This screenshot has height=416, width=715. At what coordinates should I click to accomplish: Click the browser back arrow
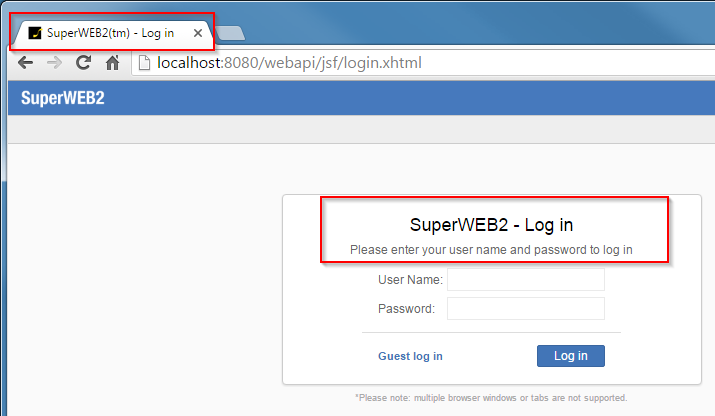[x=26, y=63]
